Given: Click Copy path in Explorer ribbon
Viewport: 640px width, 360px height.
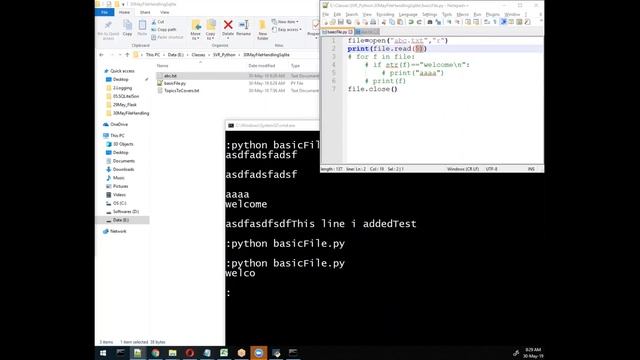Looking at the screenshot, I should point(164,29).
